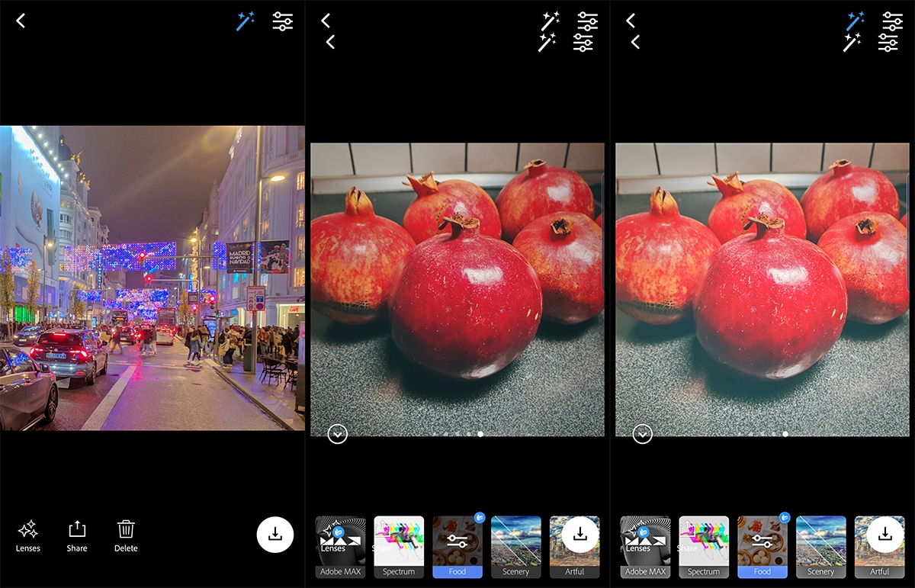Open the Food lens adjustment sliders on the rightmost screen
Screen dimensions: 915x588
tap(762, 541)
